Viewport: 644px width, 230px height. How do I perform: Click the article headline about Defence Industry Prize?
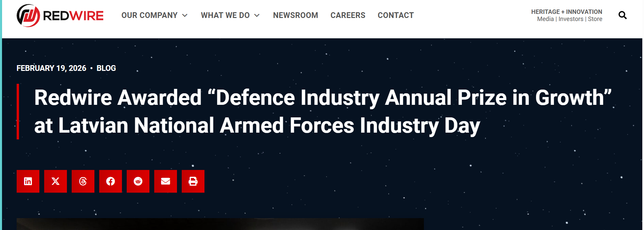point(323,112)
